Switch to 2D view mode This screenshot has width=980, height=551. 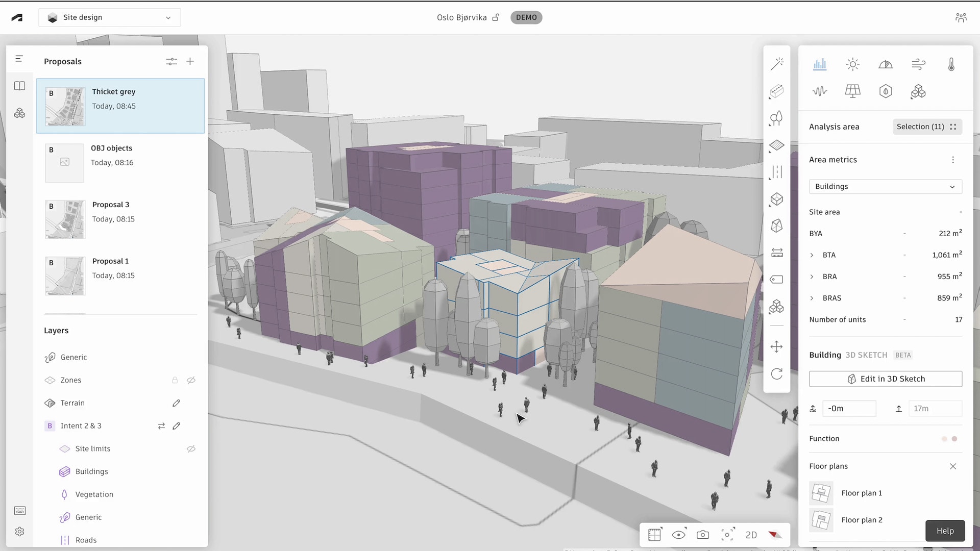point(751,535)
